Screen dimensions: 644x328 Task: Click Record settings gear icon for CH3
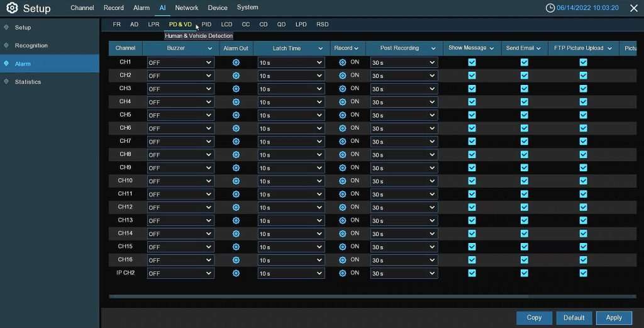343,89
